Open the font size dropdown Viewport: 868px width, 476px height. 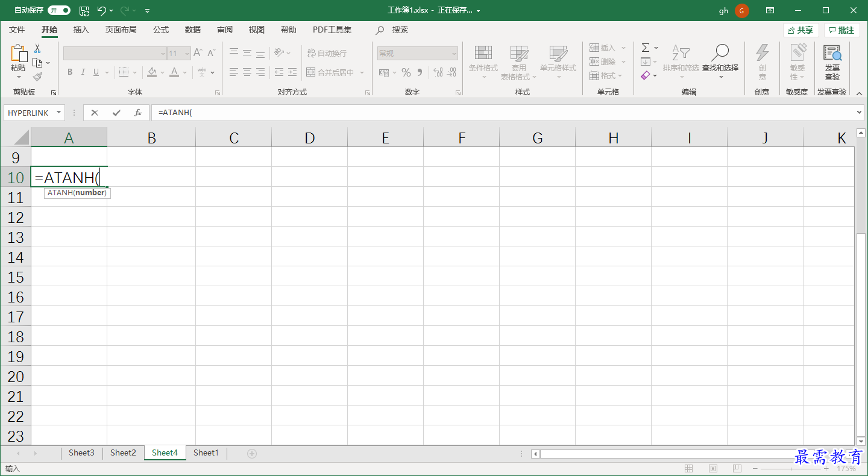[187, 54]
